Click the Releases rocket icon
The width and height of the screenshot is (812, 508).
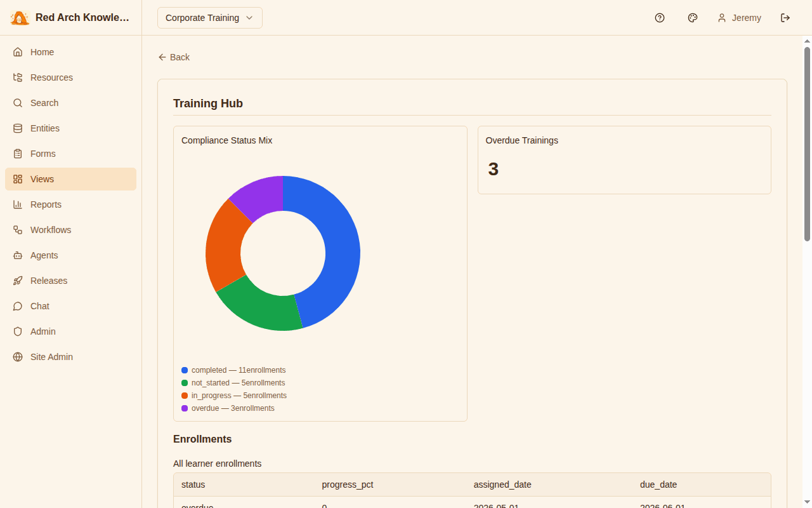[18, 281]
